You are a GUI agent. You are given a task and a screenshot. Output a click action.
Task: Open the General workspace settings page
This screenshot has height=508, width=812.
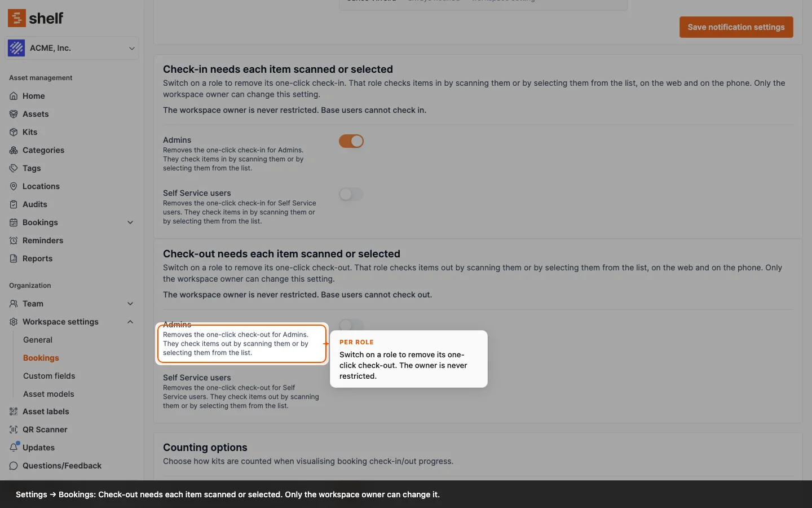pos(38,340)
